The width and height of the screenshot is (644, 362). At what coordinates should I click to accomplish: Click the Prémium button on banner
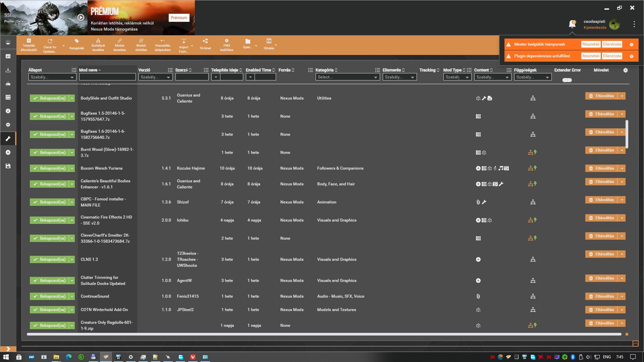click(179, 18)
